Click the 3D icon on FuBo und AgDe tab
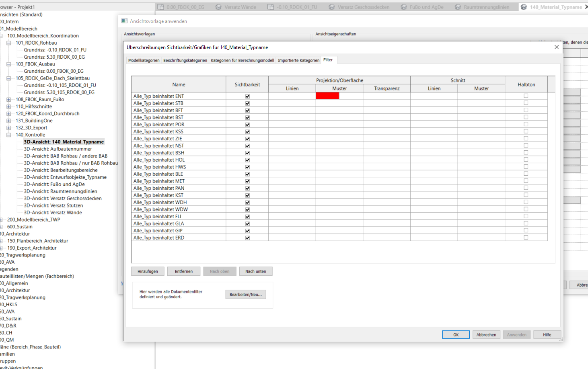The width and height of the screenshot is (588, 369). click(404, 7)
